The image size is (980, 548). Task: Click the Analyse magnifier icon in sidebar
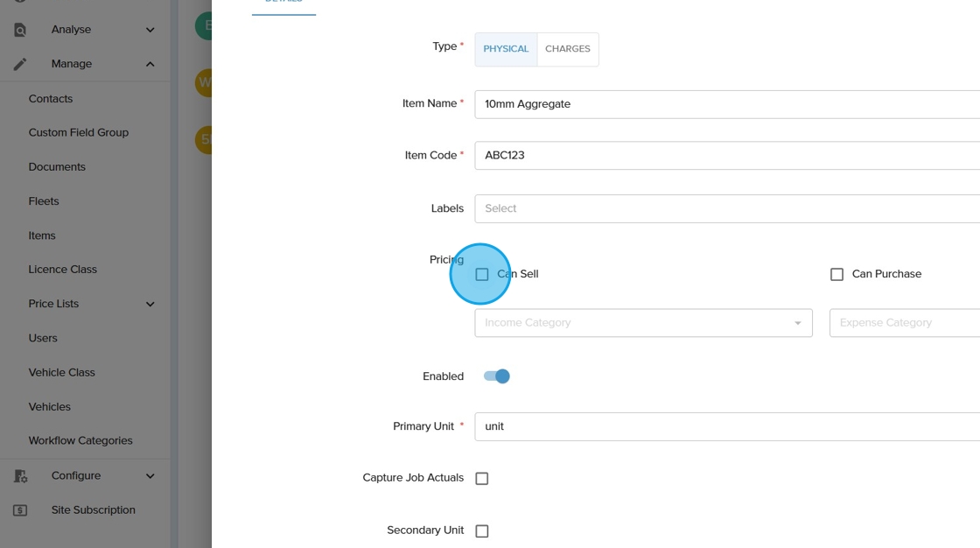[x=20, y=30]
